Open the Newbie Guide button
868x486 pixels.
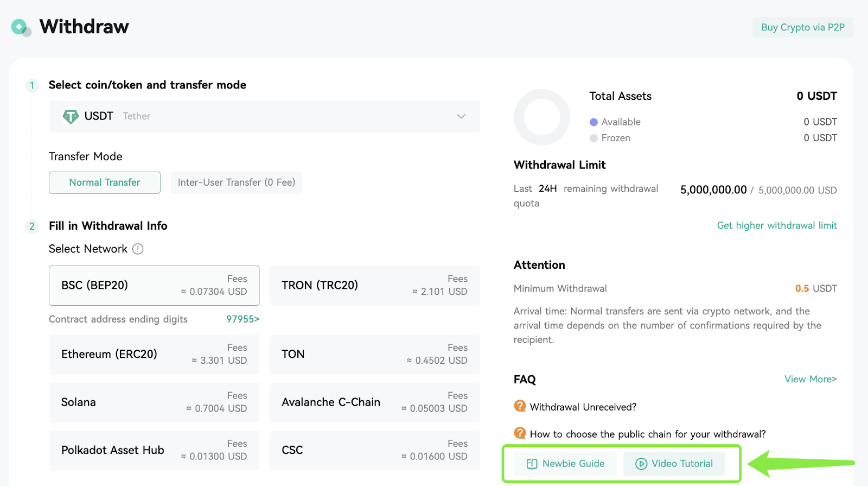[565, 464]
